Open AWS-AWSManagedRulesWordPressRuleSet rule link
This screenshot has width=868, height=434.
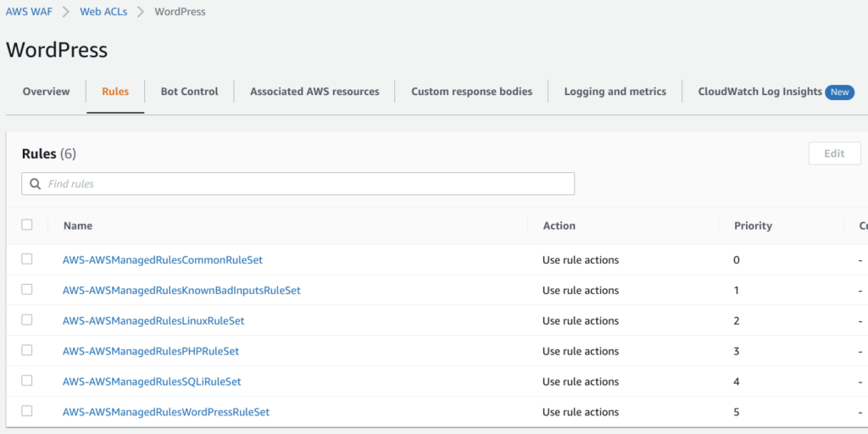[x=166, y=413]
